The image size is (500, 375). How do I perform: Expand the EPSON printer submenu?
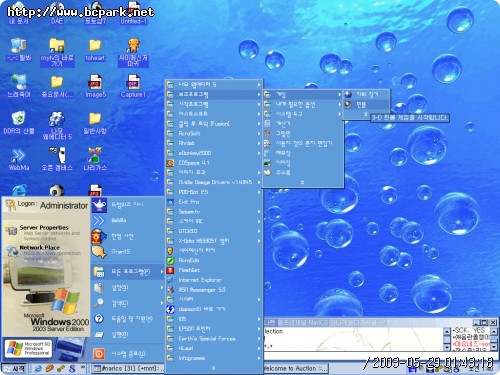tap(259, 329)
